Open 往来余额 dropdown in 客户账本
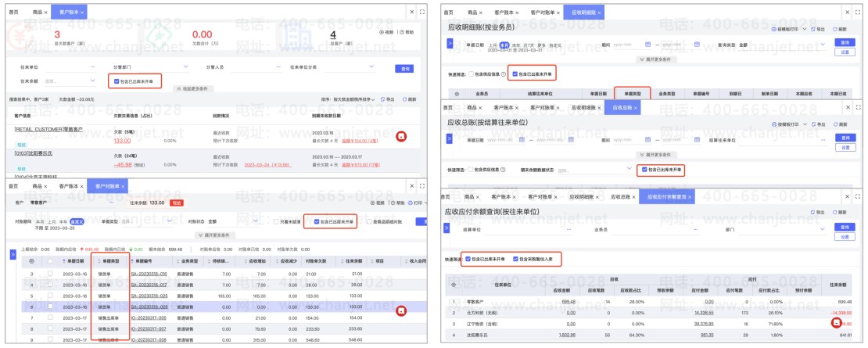The height and width of the screenshot is (348, 868). click(73, 81)
